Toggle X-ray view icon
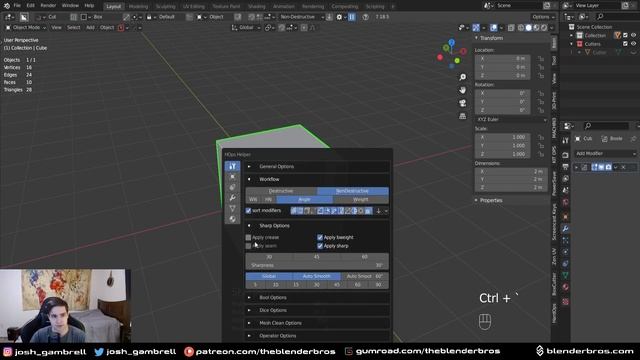Viewport: 640px width, 360px height. click(511, 28)
